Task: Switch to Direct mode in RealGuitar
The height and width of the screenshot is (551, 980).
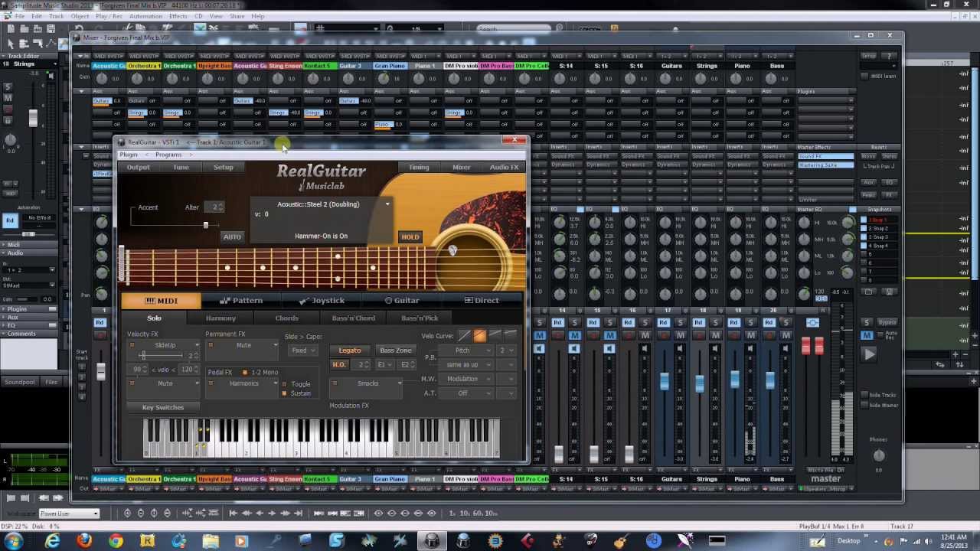Action: click(486, 300)
